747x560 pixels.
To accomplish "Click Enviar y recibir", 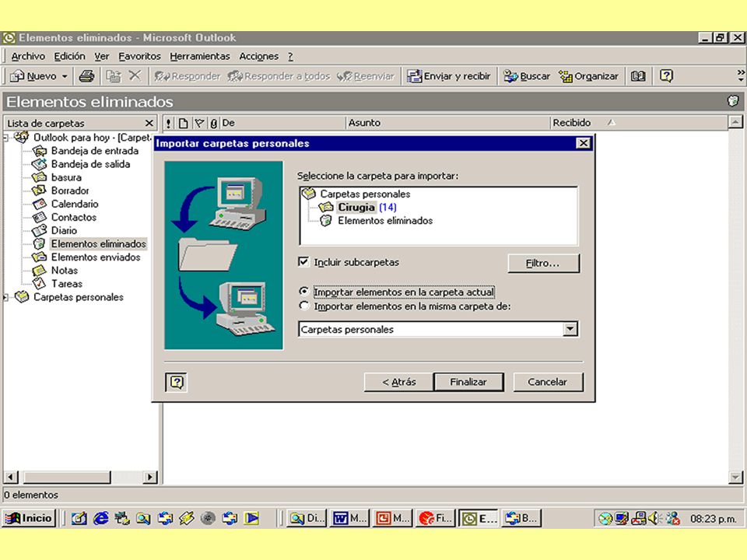I will pos(448,75).
